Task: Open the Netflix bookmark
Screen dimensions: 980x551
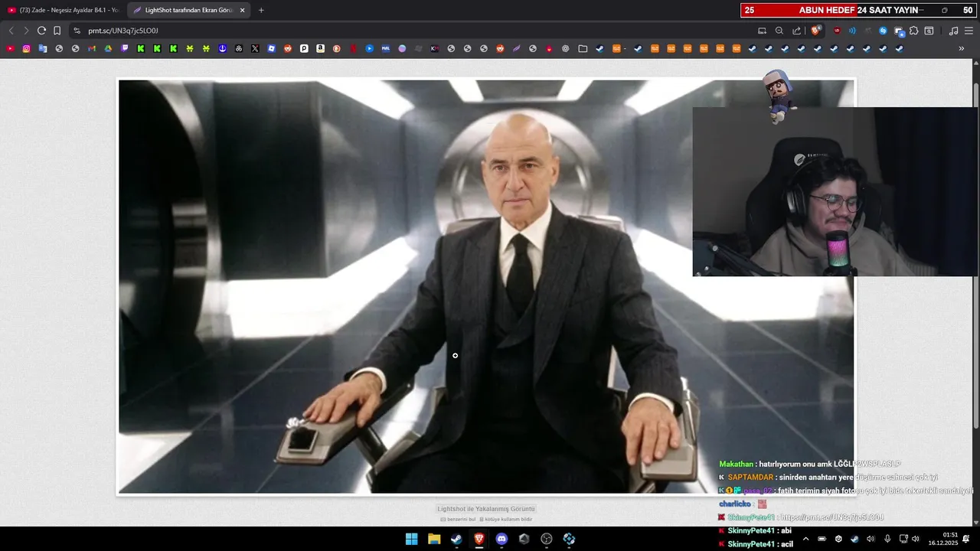Action: [x=353, y=48]
